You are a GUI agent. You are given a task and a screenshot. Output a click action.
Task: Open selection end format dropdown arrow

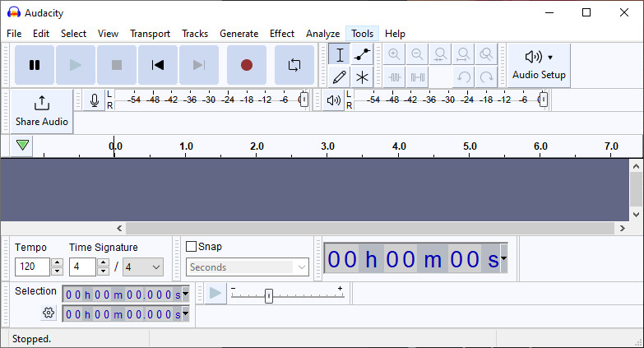[186, 314]
